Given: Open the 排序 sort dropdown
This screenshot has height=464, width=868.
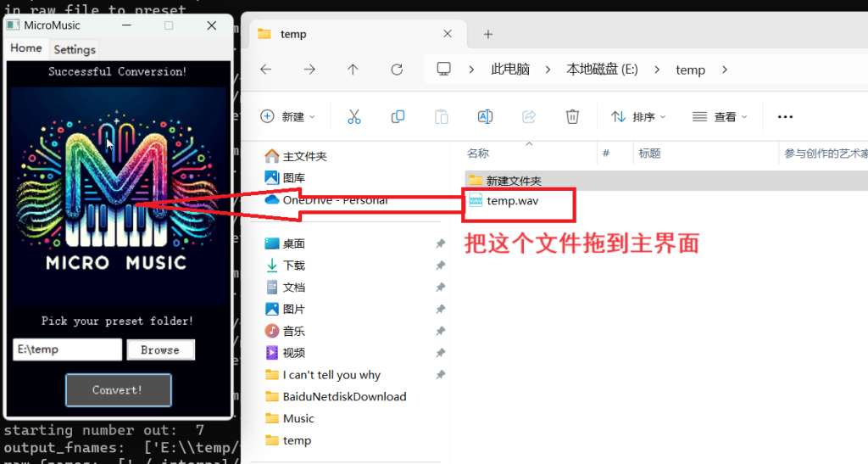Looking at the screenshot, I should tap(638, 117).
